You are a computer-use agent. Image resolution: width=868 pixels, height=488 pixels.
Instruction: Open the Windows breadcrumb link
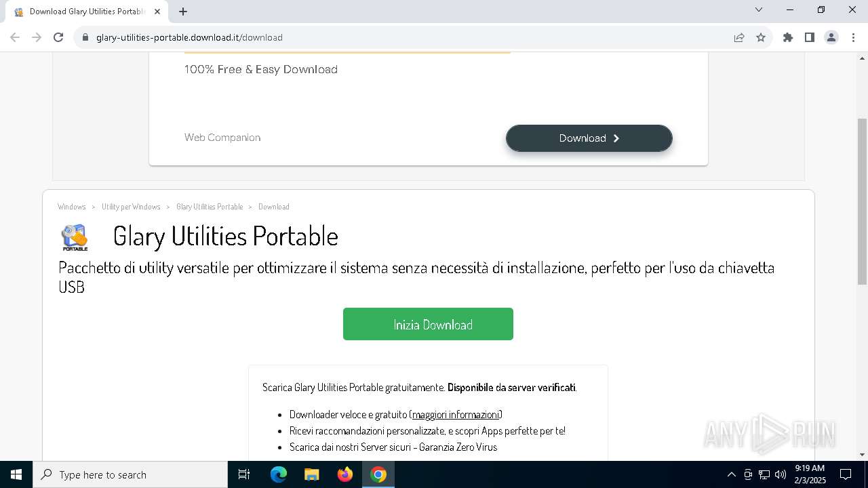coord(72,207)
